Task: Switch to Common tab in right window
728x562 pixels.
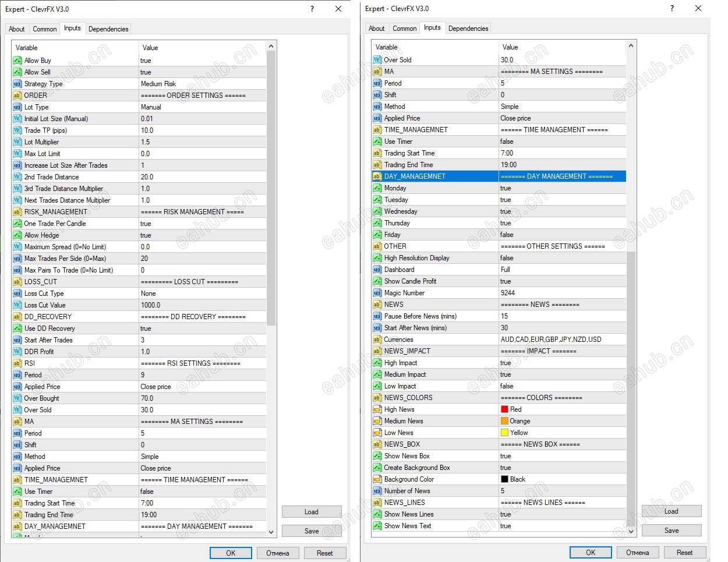Action: (x=405, y=29)
